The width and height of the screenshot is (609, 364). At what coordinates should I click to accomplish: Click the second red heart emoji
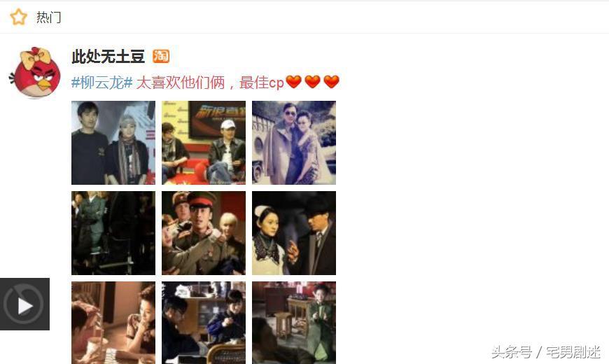(313, 82)
